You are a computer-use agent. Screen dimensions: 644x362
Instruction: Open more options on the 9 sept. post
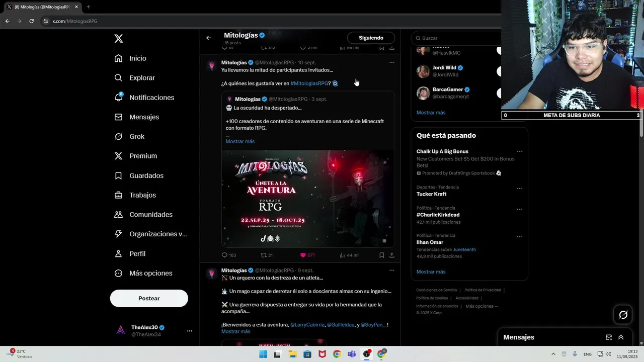point(392,270)
